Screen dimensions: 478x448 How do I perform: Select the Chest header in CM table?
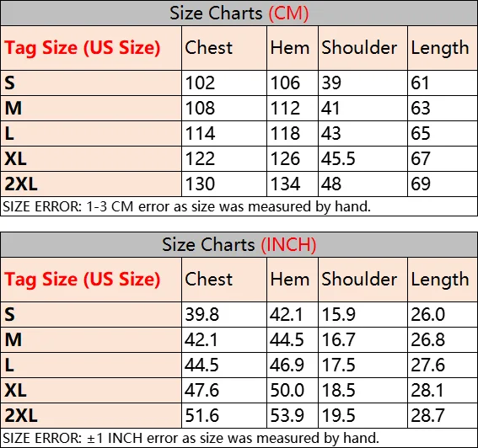(209, 48)
